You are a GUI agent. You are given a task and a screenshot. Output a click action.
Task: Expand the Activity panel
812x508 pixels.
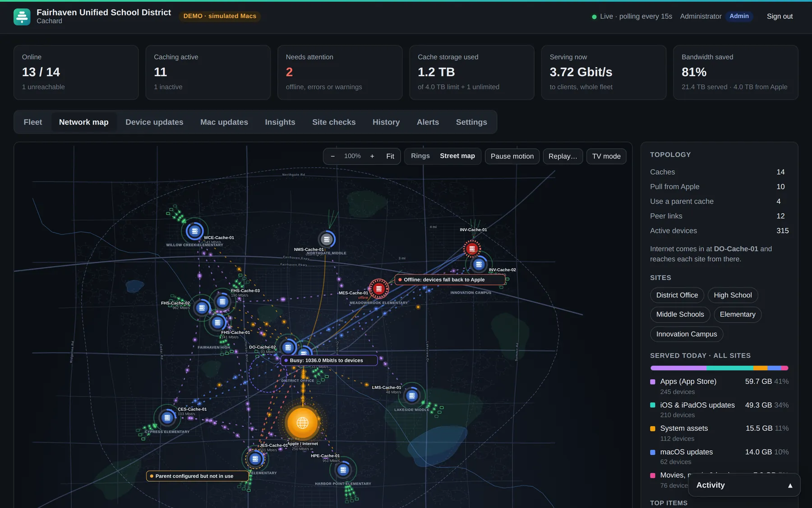pyautogui.click(x=744, y=485)
